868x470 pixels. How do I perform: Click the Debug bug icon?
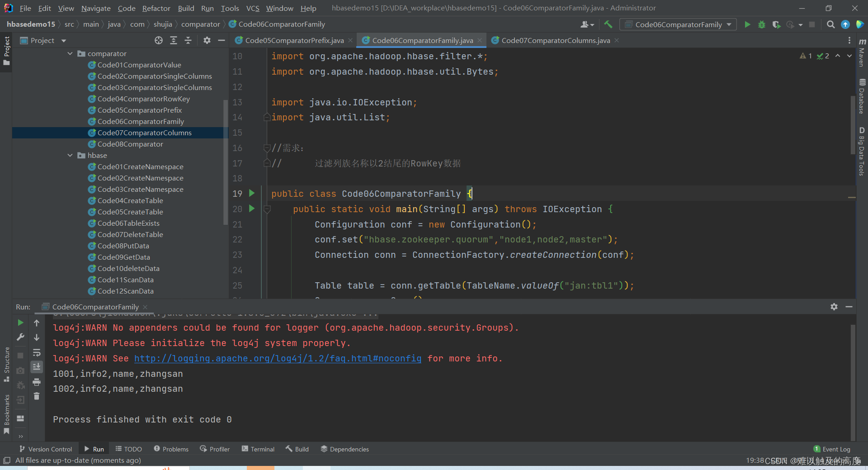tap(762, 24)
